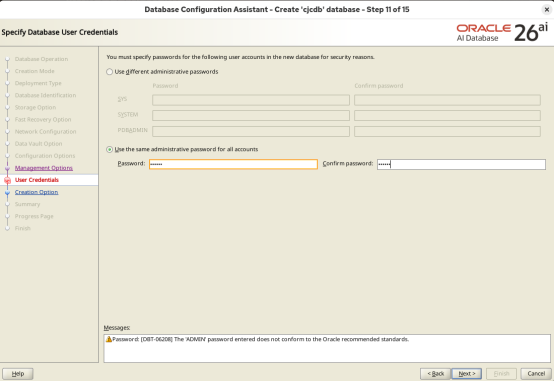
Task: Click the Messages label
Action: coord(117,328)
